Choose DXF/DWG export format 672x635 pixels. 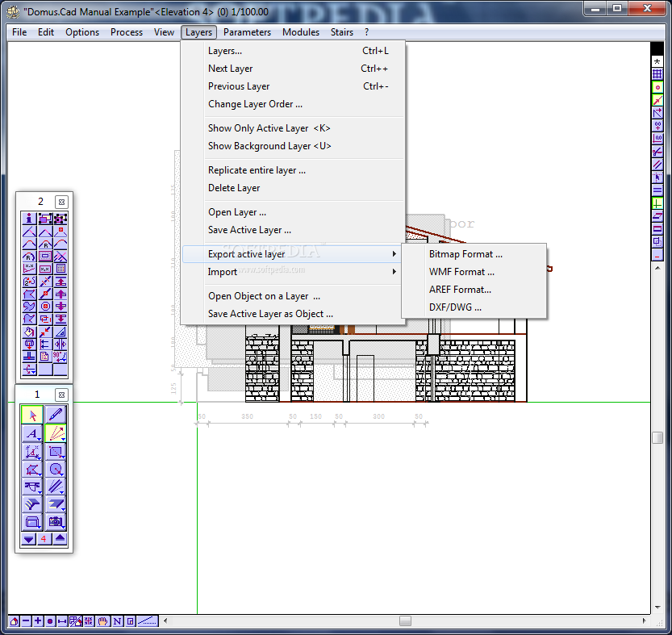(x=474, y=307)
